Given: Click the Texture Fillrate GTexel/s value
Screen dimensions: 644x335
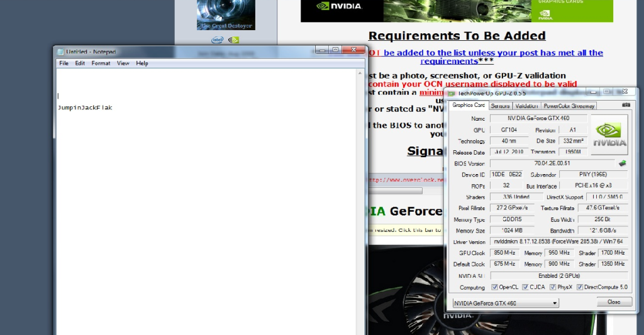Looking at the screenshot, I should coord(603,208).
